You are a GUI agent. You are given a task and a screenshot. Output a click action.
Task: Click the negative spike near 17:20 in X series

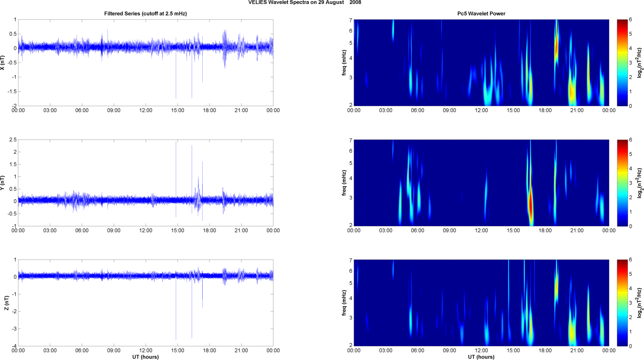pyautogui.click(x=202, y=66)
